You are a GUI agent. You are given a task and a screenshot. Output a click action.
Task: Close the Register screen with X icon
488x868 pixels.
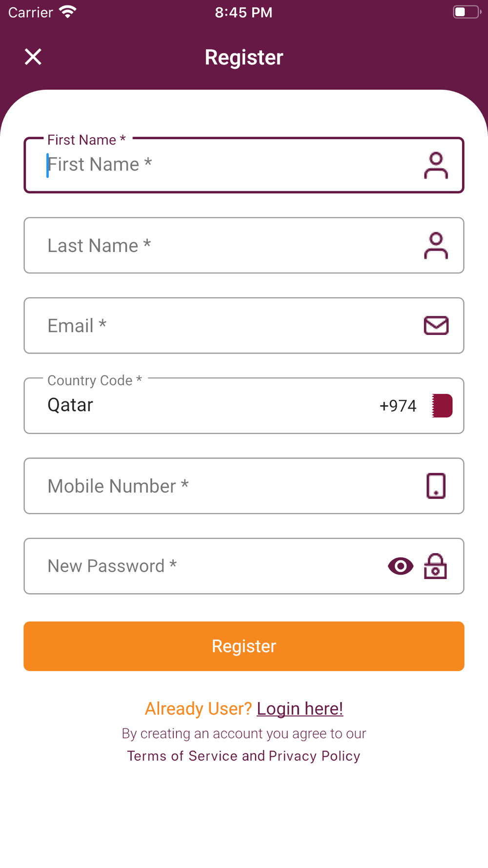pyautogui.click(x=33, y=57)
